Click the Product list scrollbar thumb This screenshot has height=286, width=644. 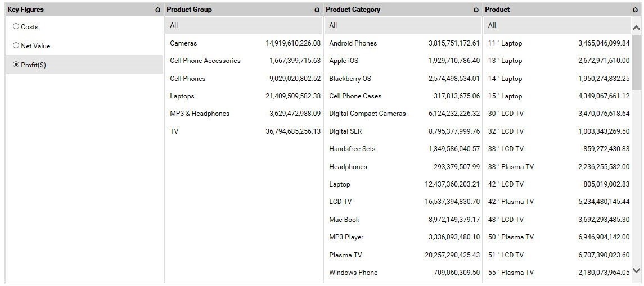coord(636,62)
